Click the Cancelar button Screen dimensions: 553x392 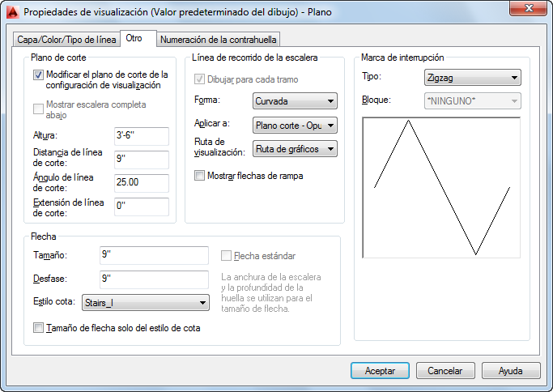pos(445,370)
